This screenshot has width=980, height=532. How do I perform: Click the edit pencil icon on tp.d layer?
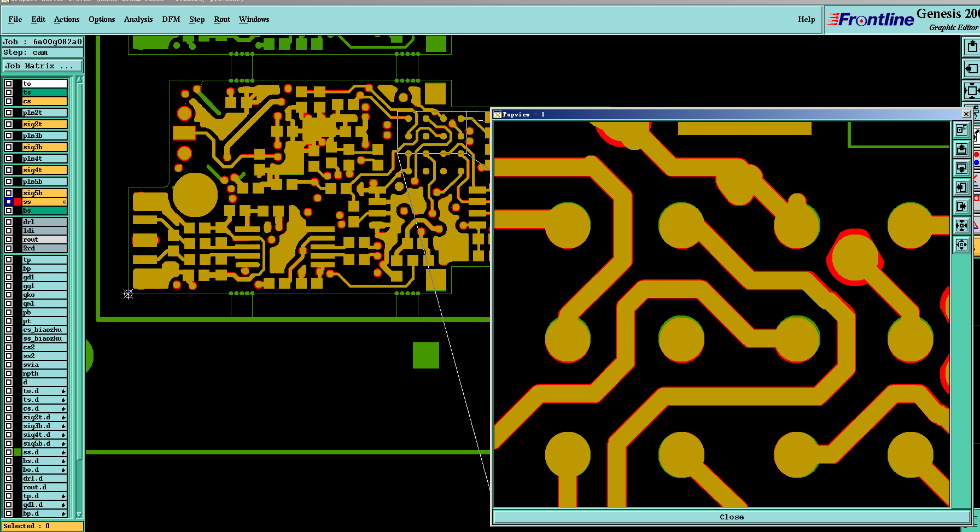[x=63, y=496]
